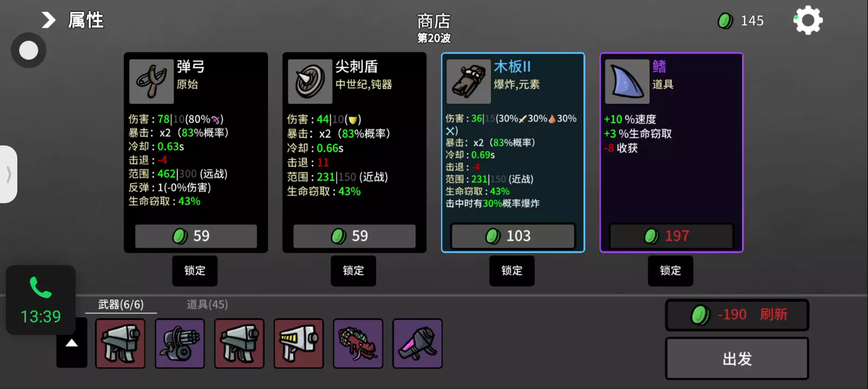This screenshot has height=389, width=868.
Task: Lock the 弹弓 shop item
Action: pyautogui.click(x=195, y=271)
